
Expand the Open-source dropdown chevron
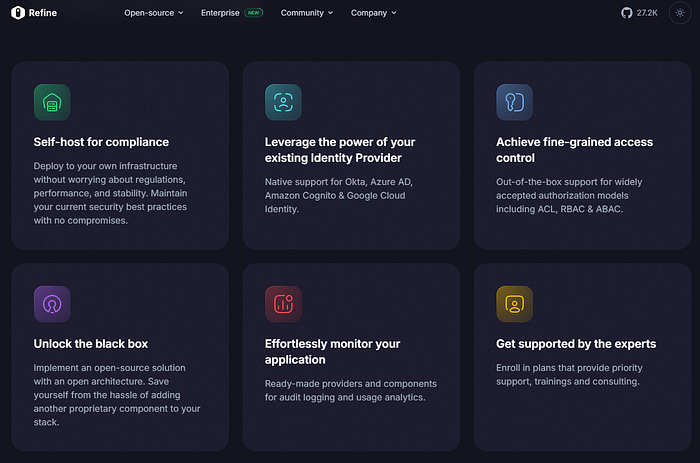coord(181,13)
